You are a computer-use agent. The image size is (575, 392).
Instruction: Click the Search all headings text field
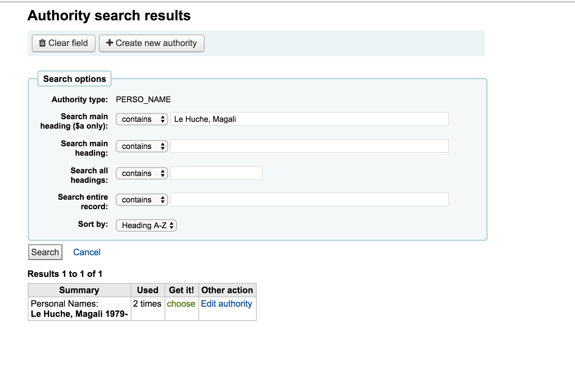tap(216, 173)
